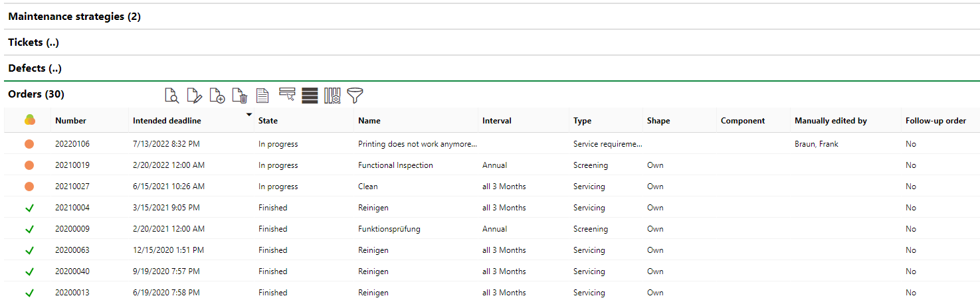Click green checkmark of order 20200009

(29, 229)
